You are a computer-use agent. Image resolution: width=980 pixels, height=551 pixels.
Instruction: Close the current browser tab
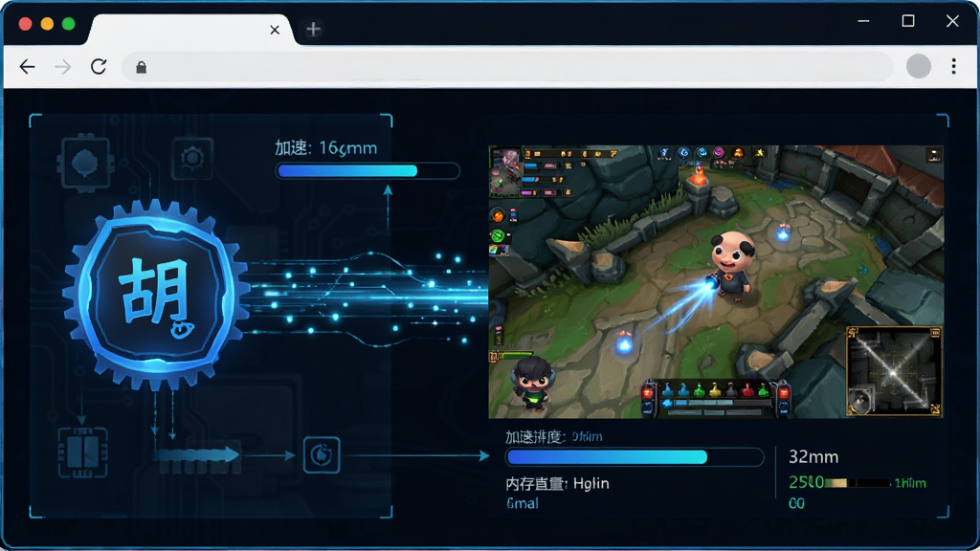click(275, 30)
